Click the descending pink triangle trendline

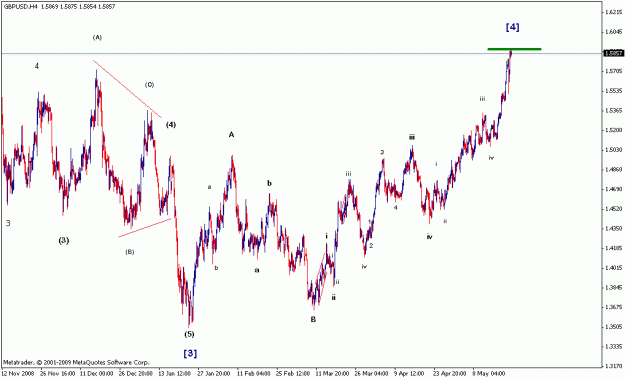[128, 89]
